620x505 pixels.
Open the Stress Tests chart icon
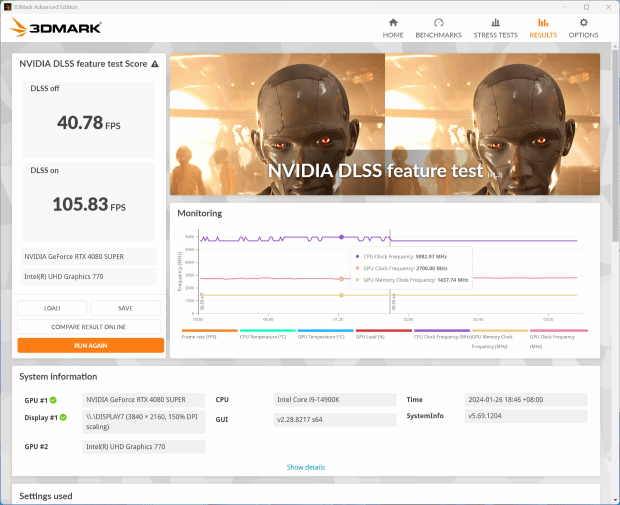click(495, 23)
